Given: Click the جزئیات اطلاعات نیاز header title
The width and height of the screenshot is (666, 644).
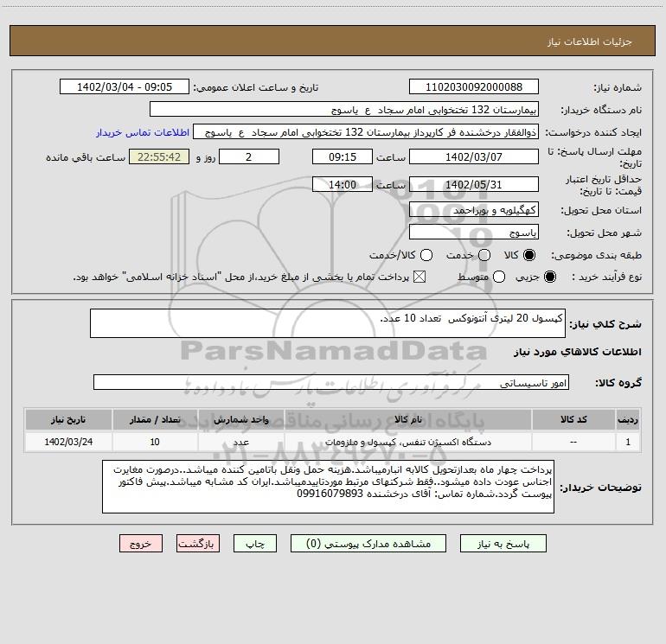Looking at the screenshot, I should pyautogui.click(x=590, y=41).
